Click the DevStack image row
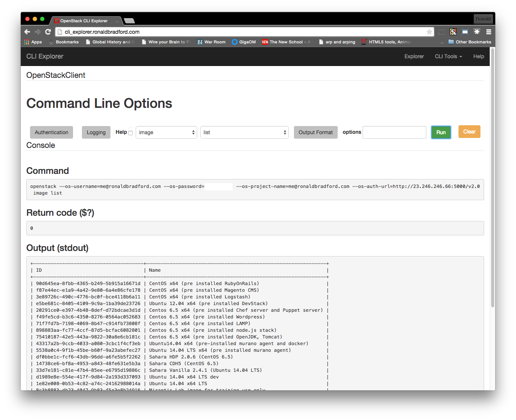Image resolution: width=516 pixels, height=420 pixels. point(179,304)
